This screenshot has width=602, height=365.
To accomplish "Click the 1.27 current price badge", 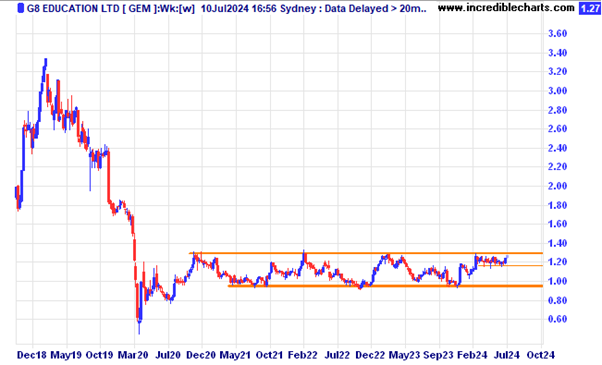I will coord(590,8).
